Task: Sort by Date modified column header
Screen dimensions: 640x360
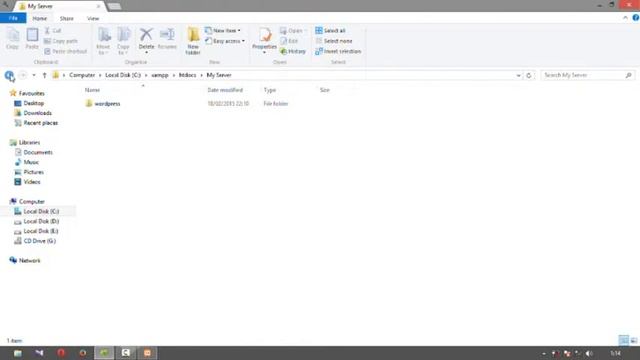Action: click(225, 90)
